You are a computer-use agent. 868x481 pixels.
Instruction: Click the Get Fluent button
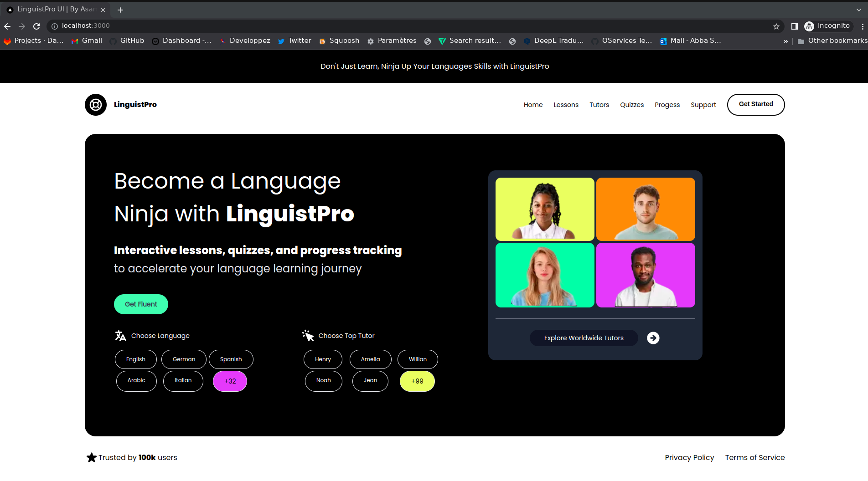(x=141, y=304)
